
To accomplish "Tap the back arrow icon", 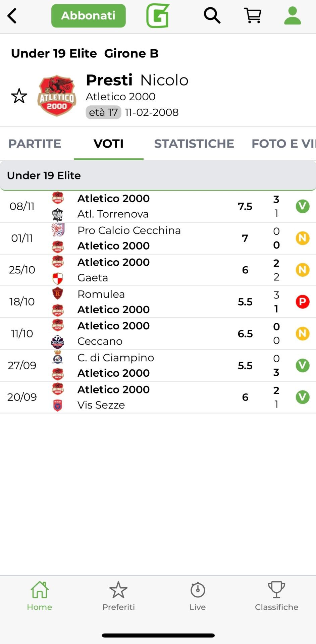I will point(12,16).
